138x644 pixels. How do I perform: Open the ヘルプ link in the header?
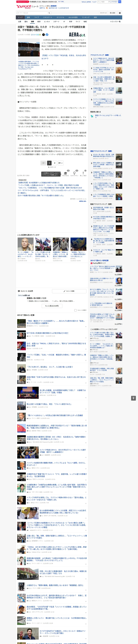94,2
